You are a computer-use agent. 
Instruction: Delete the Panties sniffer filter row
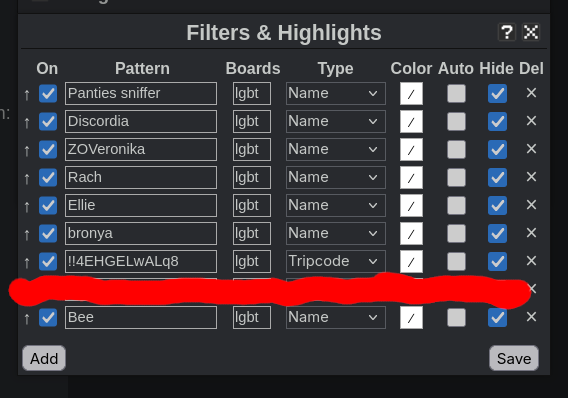(x=531, y=93)
